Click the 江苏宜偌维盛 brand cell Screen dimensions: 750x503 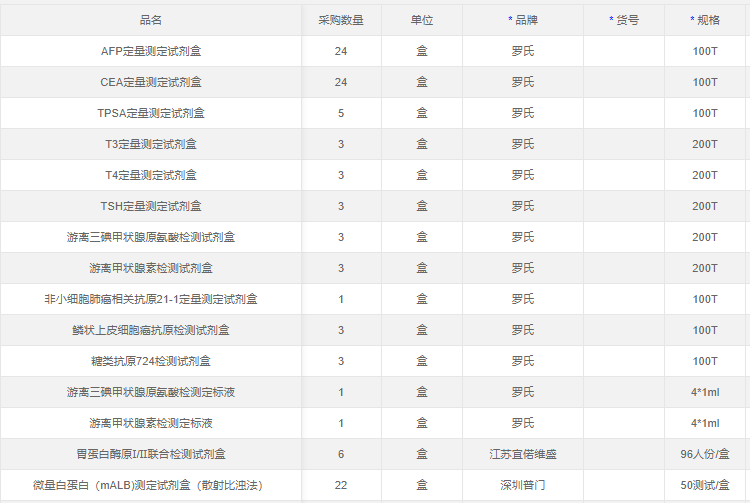pos(522,454)
